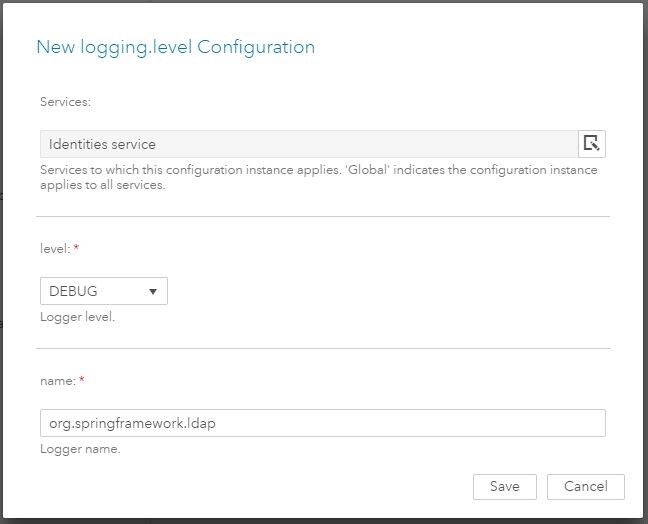Click the Identities service field
The image size is (648, 524).
[308, 144]
